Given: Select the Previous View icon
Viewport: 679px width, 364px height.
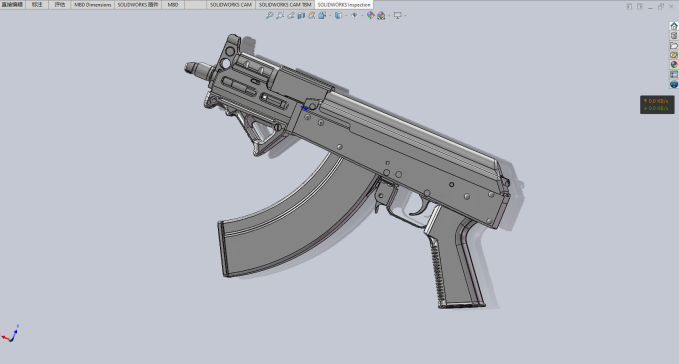Looking at the screenshot, I should click(291, 15).
